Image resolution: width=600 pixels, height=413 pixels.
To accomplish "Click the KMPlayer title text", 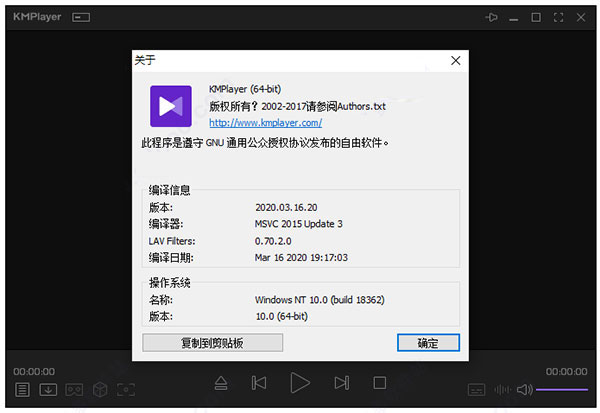I will (x=37, y=17).
